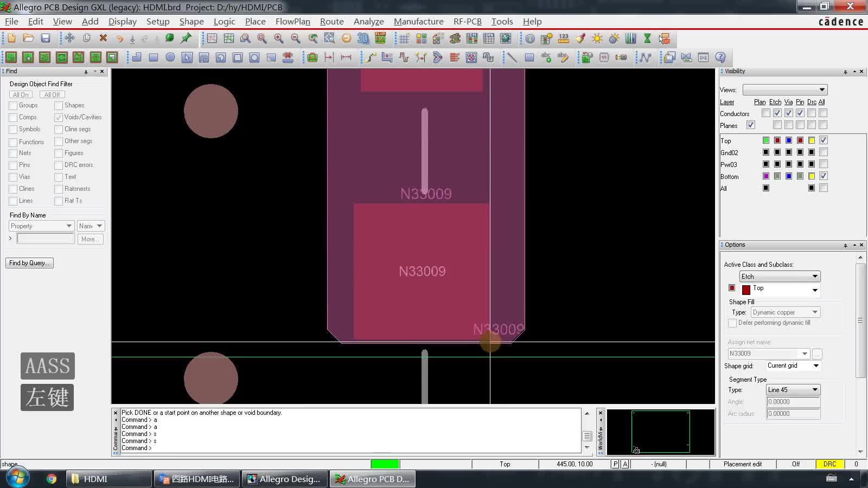Toggle the Top layer All visibility checkbox
The width and height of the screenshot is (868, 488).
point(824,140)
